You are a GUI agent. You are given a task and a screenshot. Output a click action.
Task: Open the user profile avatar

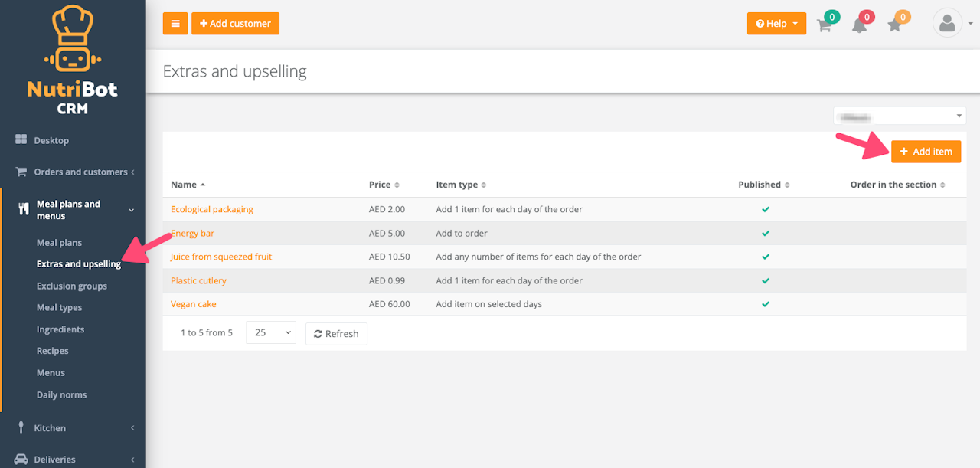click(947, 23)
